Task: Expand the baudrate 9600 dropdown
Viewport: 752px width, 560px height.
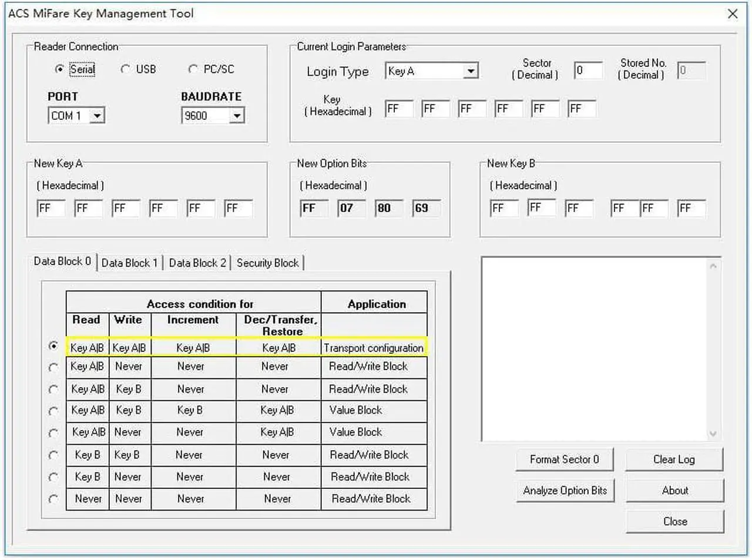Action: 236,116
